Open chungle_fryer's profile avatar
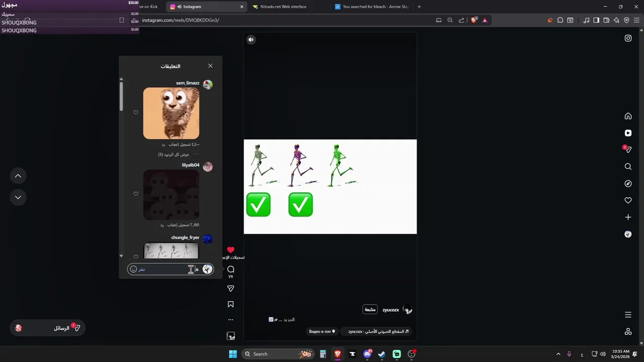 (208, 239)
